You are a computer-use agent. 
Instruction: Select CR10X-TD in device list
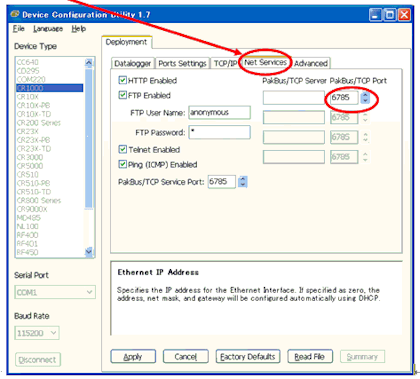click(34, 114)
